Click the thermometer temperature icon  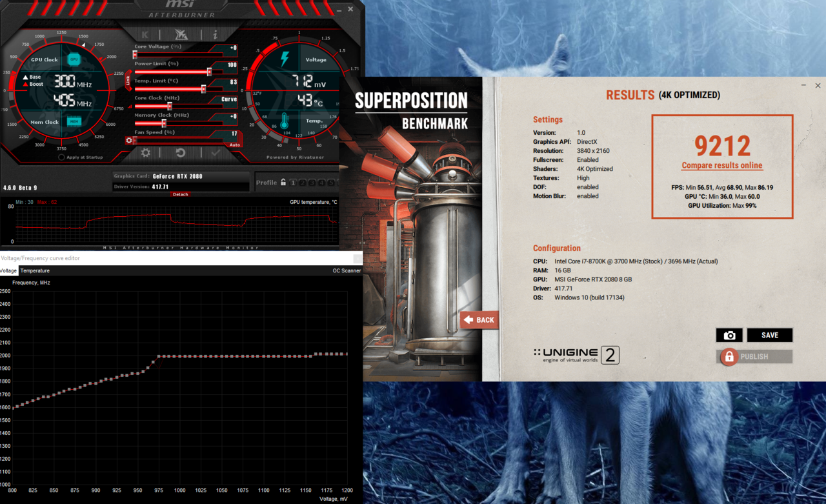pos(284,121)
